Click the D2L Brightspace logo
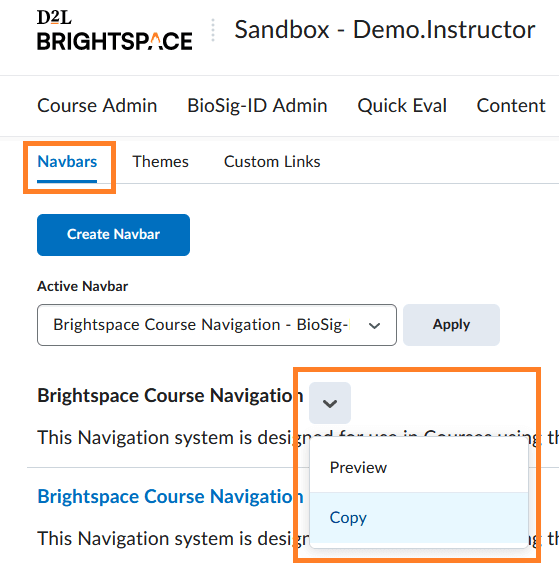Image resolution: width=559 pixels, height=583 pixels. point(115,30)
